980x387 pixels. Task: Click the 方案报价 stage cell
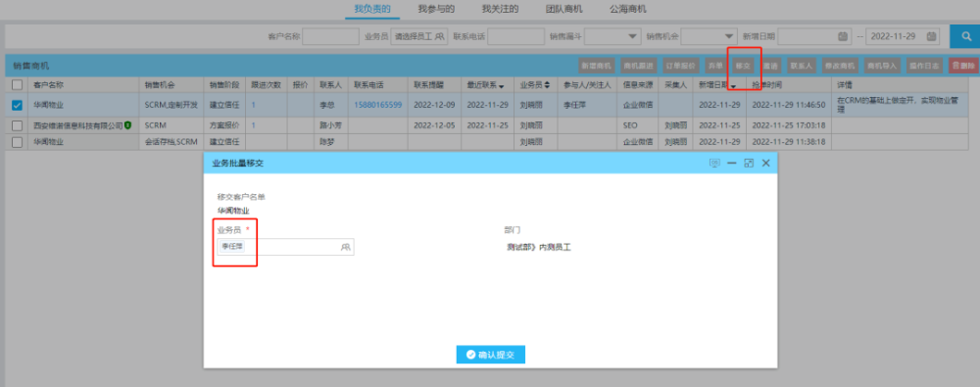tap(224, 125)
